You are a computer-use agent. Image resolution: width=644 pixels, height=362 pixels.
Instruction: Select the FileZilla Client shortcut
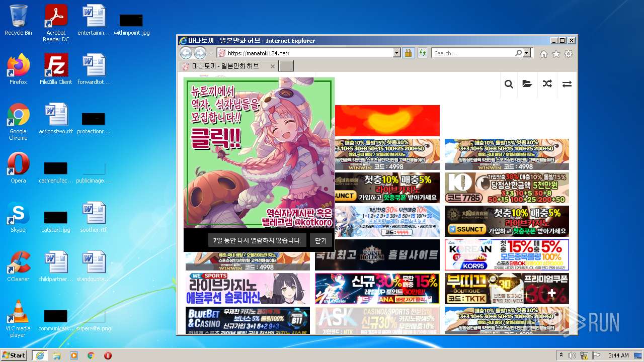pos(56,69)
